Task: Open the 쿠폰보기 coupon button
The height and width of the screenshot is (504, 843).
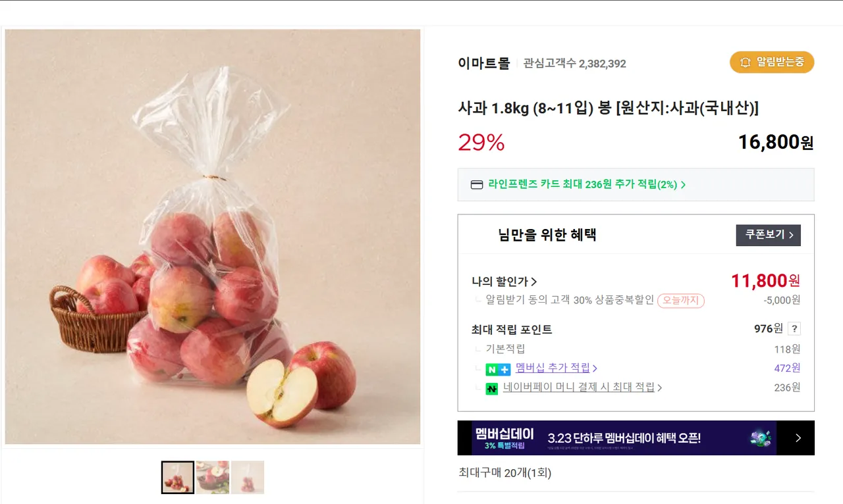Action: [768, 235]
